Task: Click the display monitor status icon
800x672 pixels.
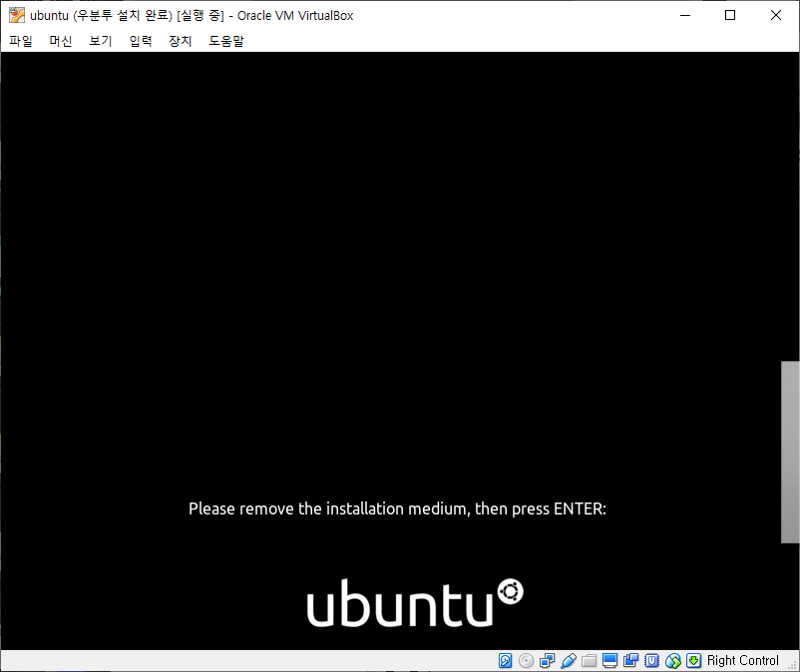Action: tap(609, 661)
